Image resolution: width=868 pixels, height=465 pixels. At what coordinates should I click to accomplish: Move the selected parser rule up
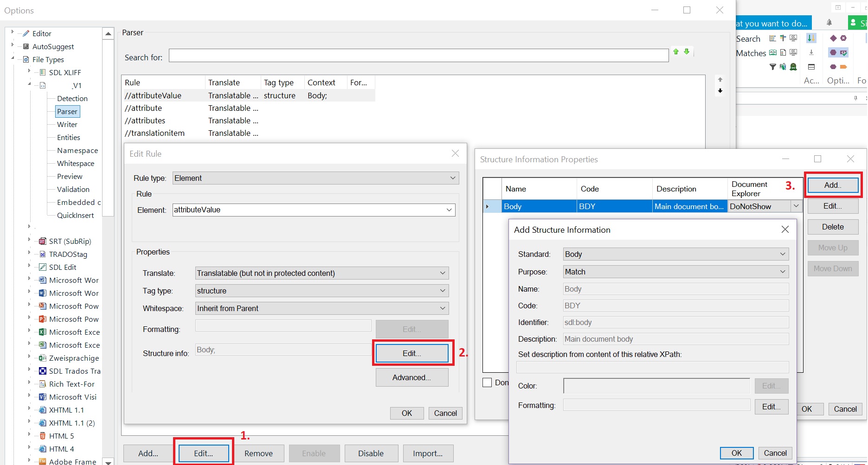pos(720,79)
